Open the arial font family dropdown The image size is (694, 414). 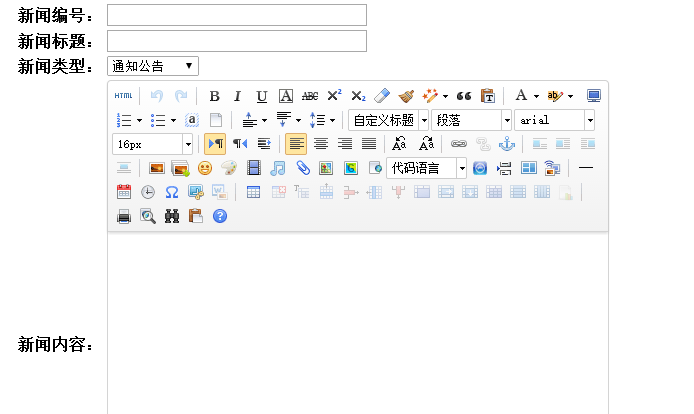point(554,120)
